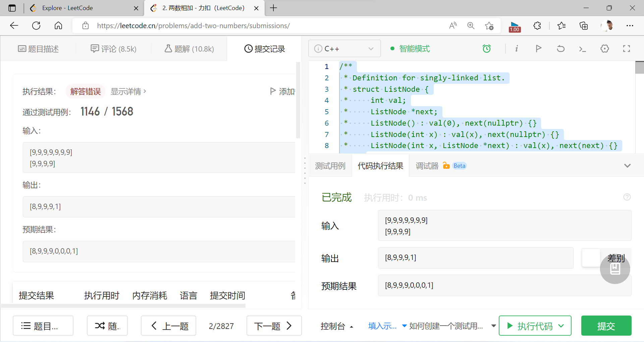644x342 pixels.
Task: Pick a random problem with 随机 button
Action: coord(107,326)
